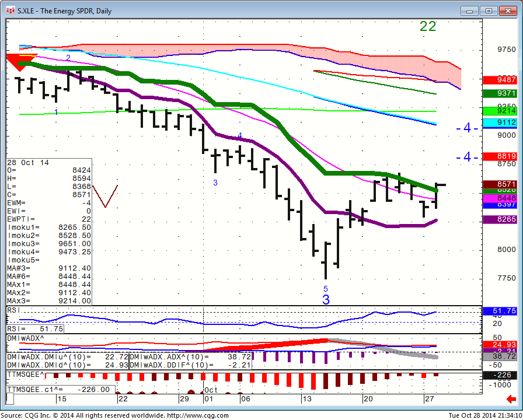Select the bright green 9214 price label
The image size is (523, 420).
coord(500,111)
